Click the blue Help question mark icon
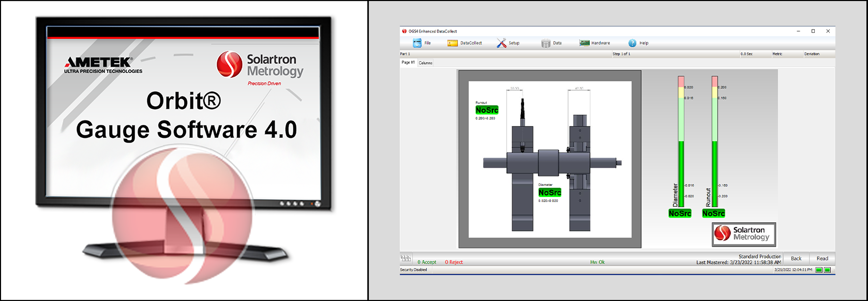Viewport: 868px width, 301px height. coord(632,43)
